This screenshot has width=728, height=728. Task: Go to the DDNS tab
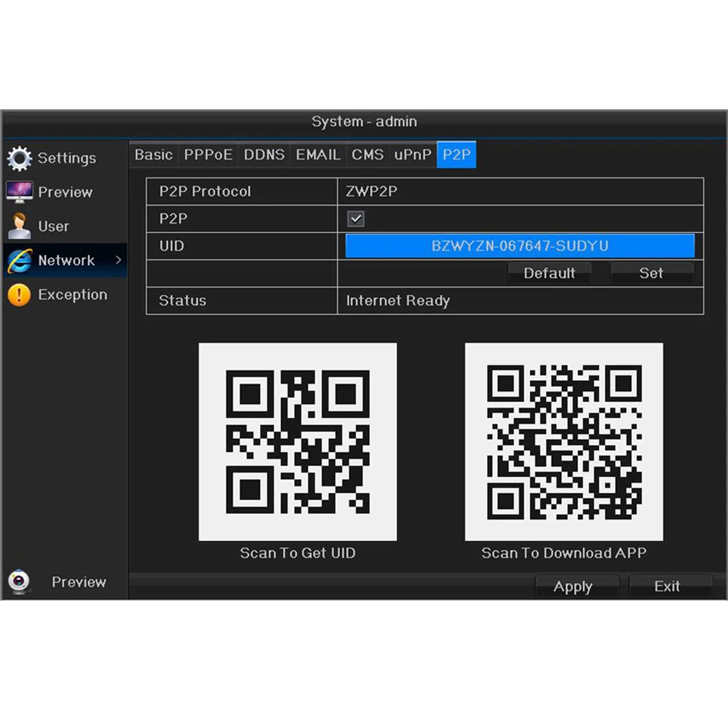(x=264, y=154)
